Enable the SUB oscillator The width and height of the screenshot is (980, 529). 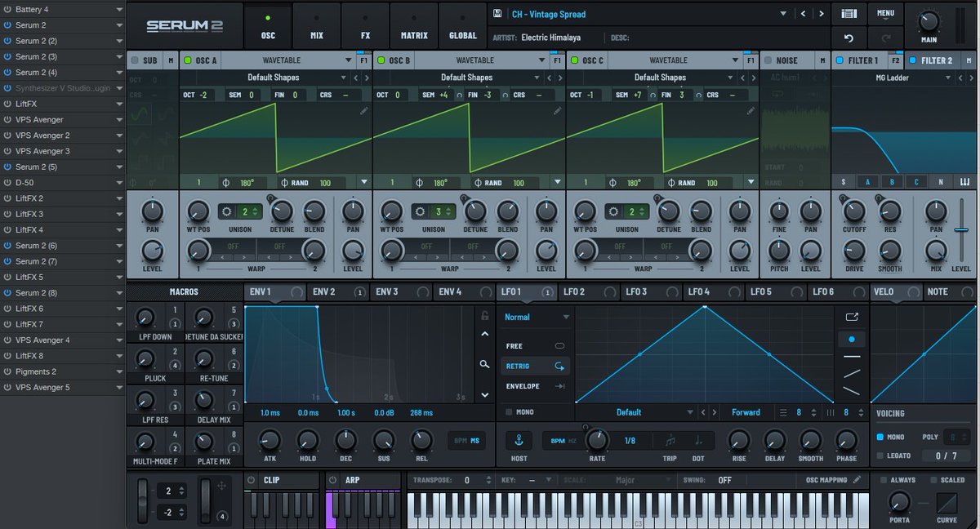tap(135, 60)
